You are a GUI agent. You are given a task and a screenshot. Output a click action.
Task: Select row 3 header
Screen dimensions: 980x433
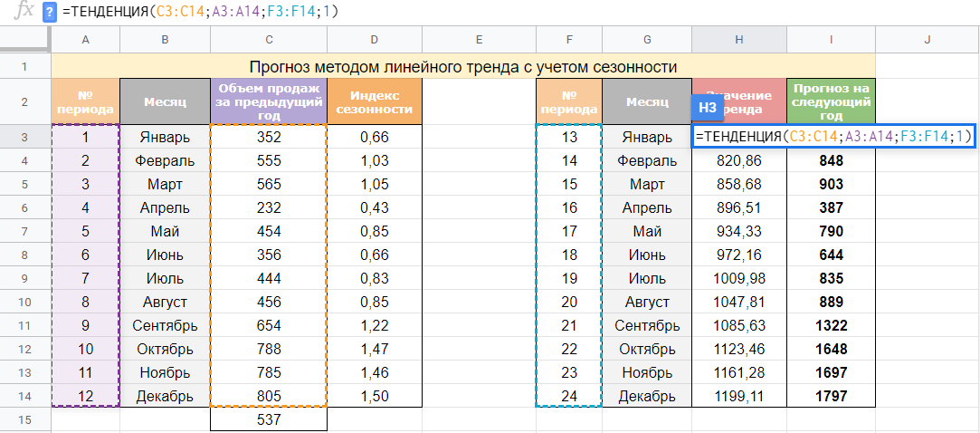pyautogui.click(x=25, y=137)
